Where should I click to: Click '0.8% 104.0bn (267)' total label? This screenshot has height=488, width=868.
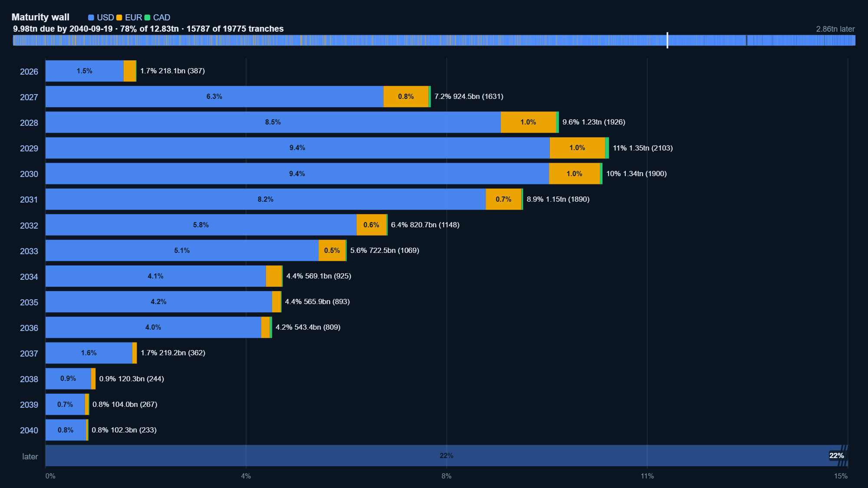125,404
